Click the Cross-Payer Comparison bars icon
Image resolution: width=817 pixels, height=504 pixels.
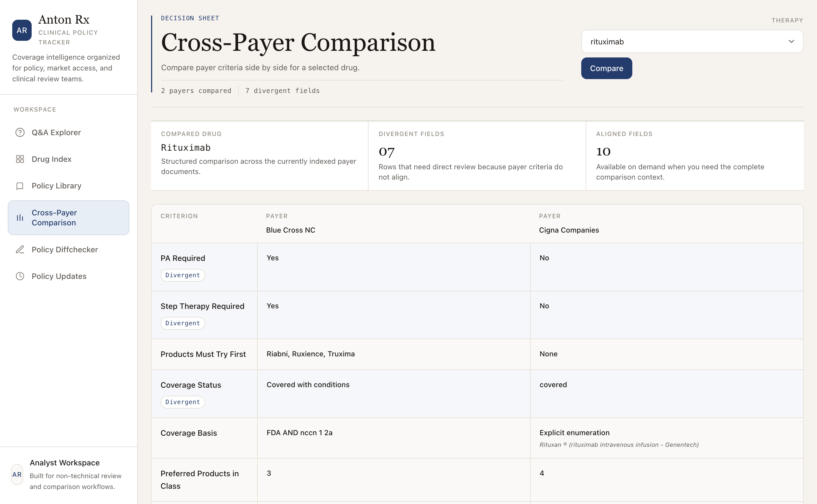coord(20,218)
